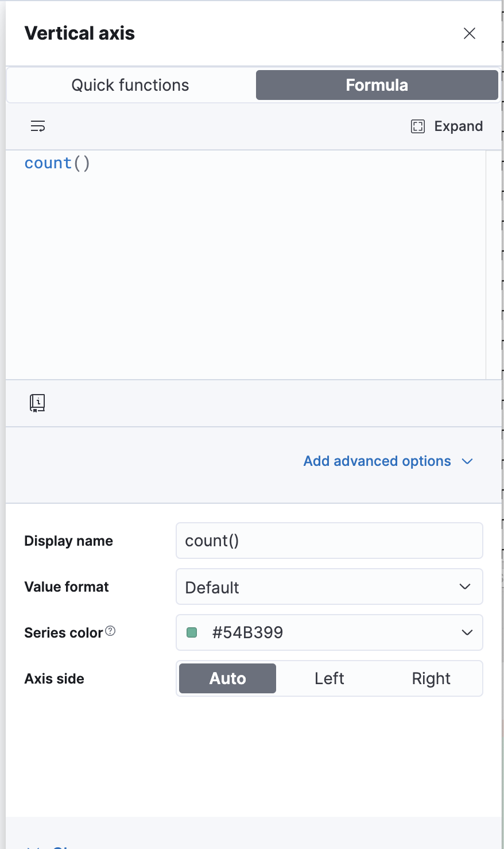Viewport: 504px width, 849px height.
Task: Open the Default value format dropdown
Action: point(329,586)
